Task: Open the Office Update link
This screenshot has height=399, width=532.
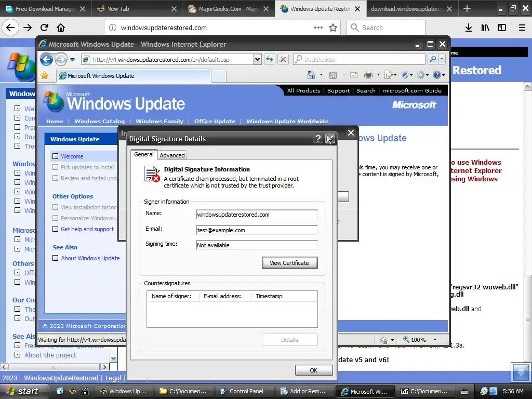Action: point(215,121)
